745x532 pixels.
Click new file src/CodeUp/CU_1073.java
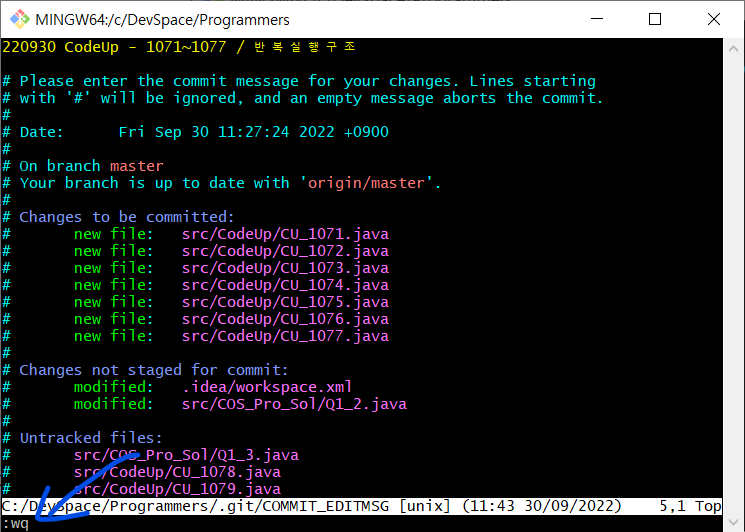[231, 268]
